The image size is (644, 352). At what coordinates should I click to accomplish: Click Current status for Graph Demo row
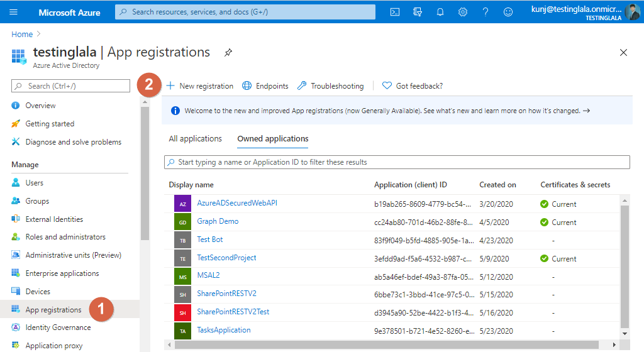point(558,222)
